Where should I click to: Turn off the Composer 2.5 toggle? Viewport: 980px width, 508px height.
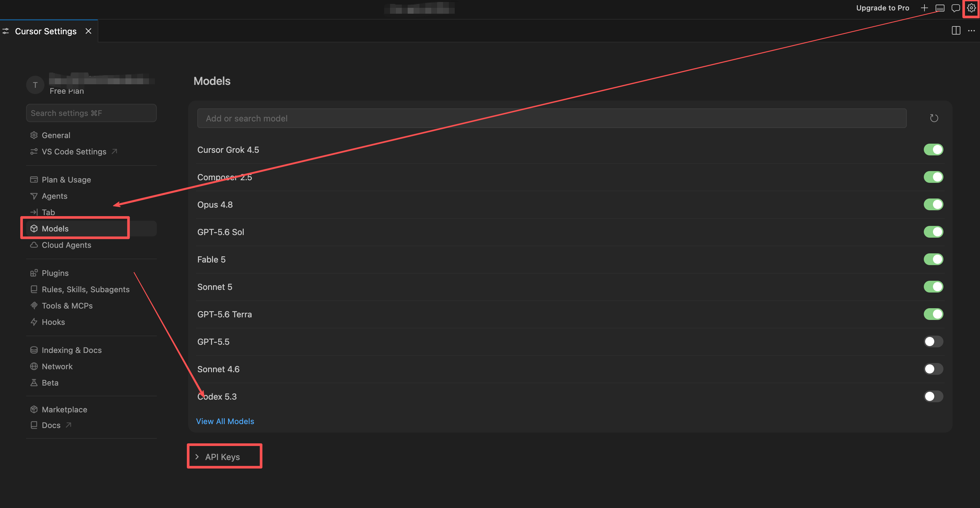coord(934,177)
